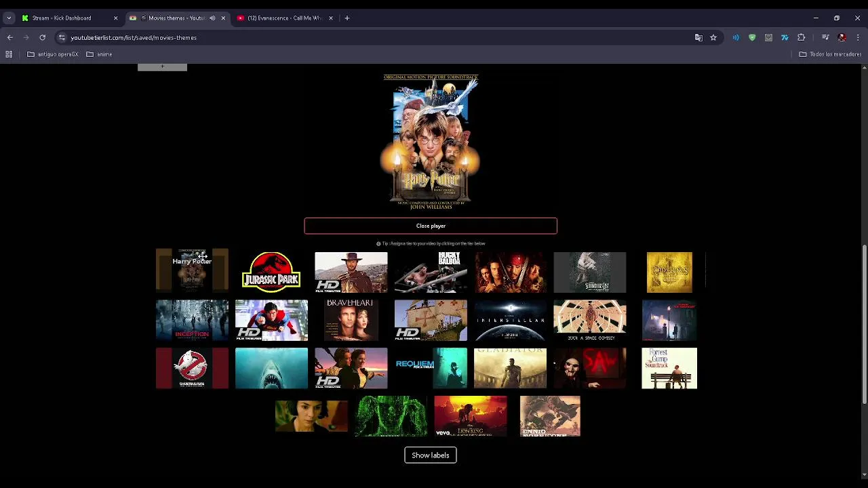Go back to the previous page

point(10,38)
